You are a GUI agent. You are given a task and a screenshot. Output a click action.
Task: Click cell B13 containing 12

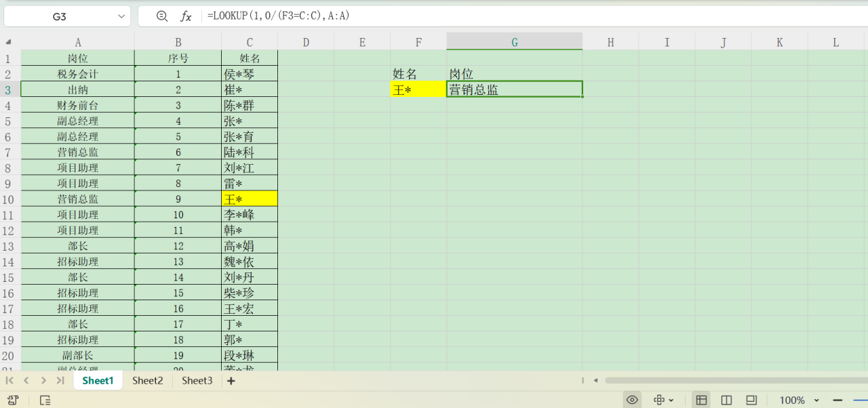pos(178,246)
